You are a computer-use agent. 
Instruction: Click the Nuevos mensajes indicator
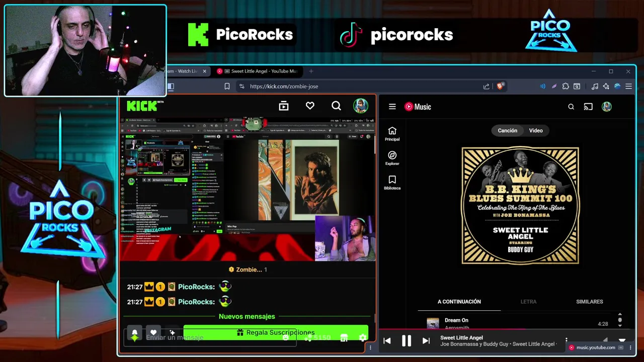coord(247,316)
